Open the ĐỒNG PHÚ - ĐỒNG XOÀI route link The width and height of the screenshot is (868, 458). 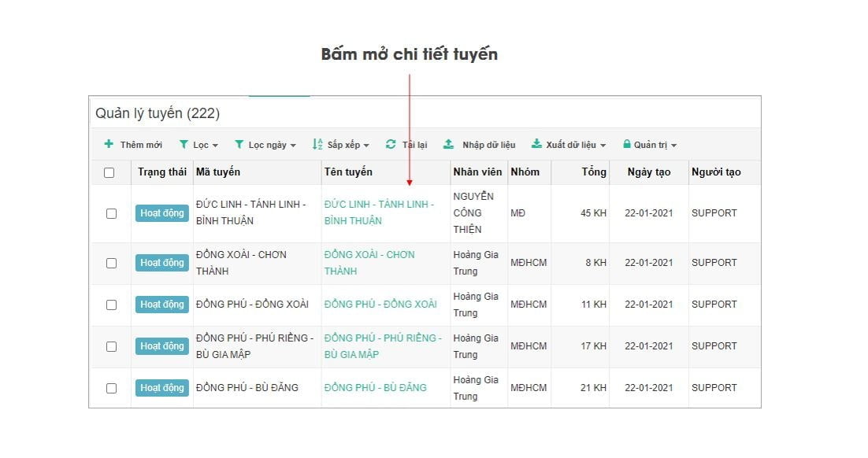(380, 305)
